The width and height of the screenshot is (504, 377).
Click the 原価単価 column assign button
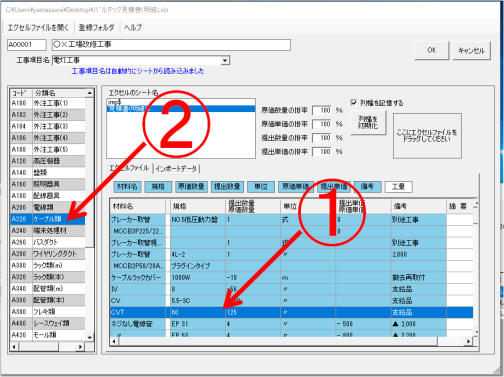coord(296,187)
